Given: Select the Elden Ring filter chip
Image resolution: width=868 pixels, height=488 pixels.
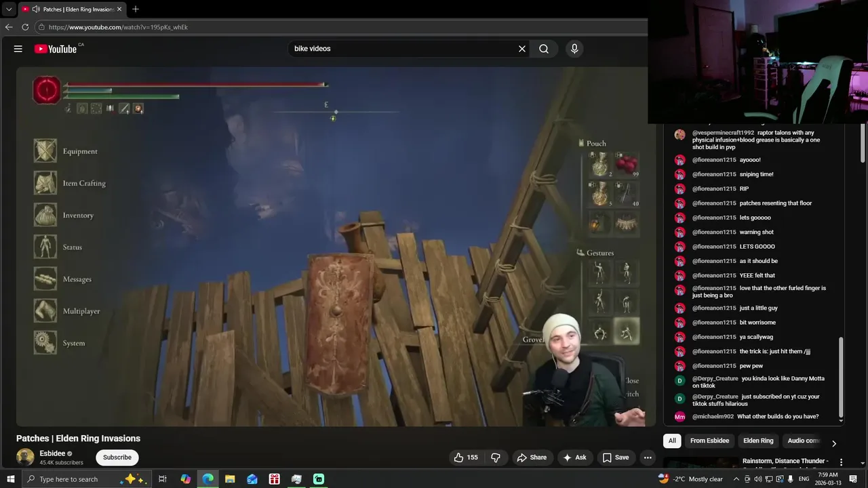Looking at the screenshot, I should point(758,441).
